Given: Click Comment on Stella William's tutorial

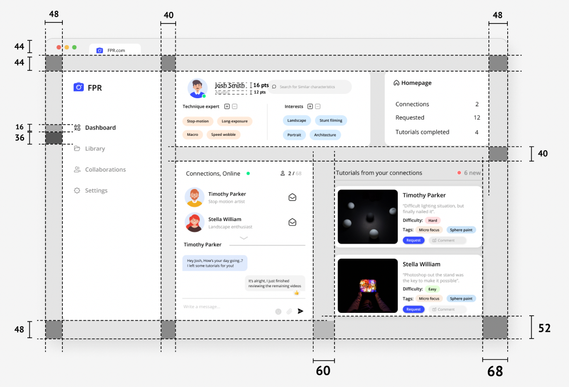Looking at the screenshot, I should [447, 309].
